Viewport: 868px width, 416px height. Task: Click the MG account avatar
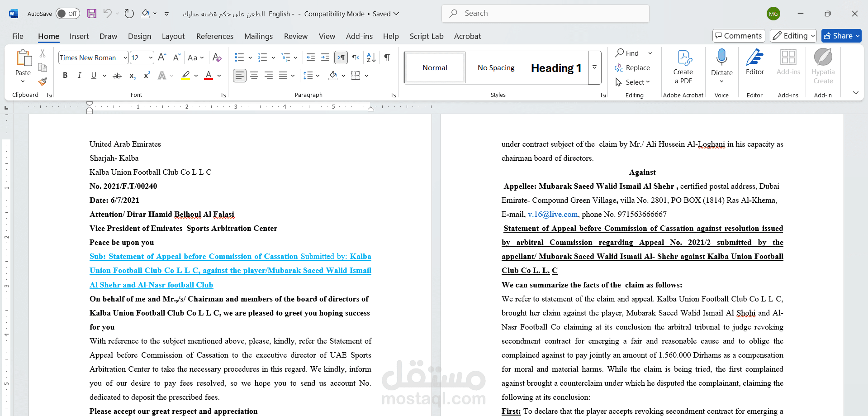click(x=773, y=14)
